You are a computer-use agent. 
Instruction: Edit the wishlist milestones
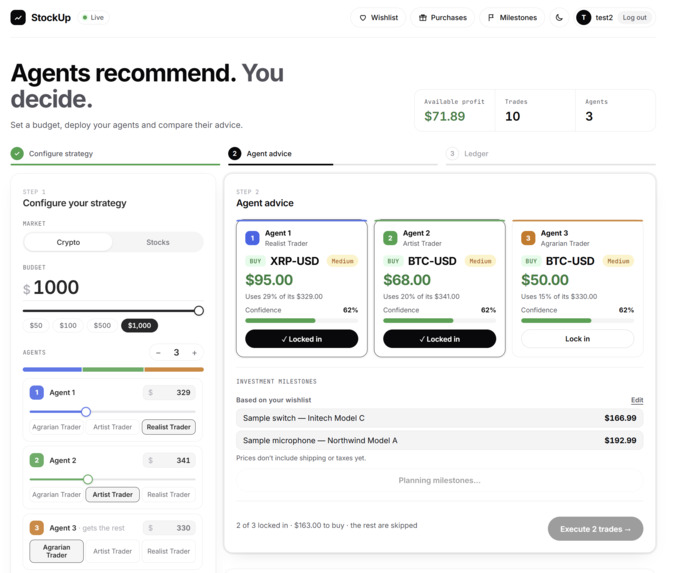point(637,400)
